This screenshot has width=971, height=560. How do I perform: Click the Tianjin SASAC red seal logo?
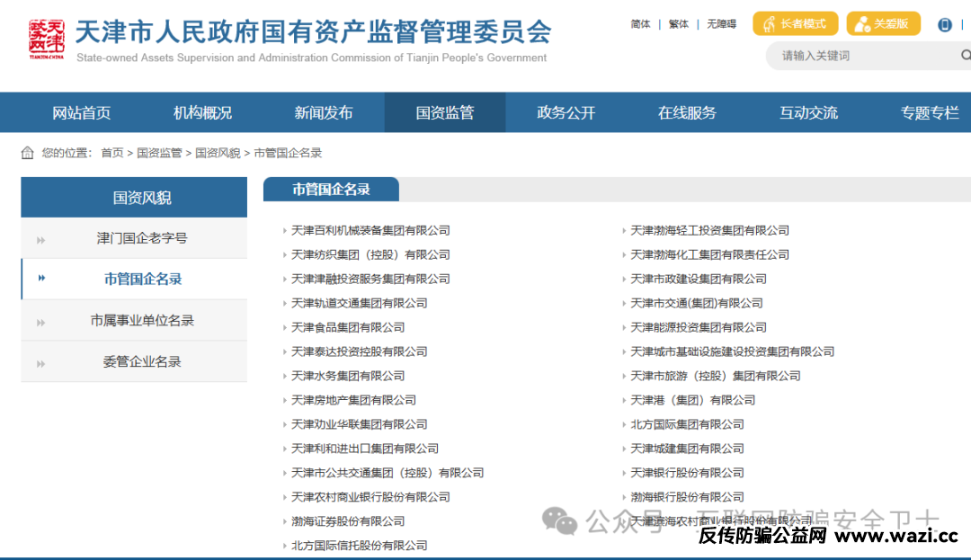click(x=47, y=39)
